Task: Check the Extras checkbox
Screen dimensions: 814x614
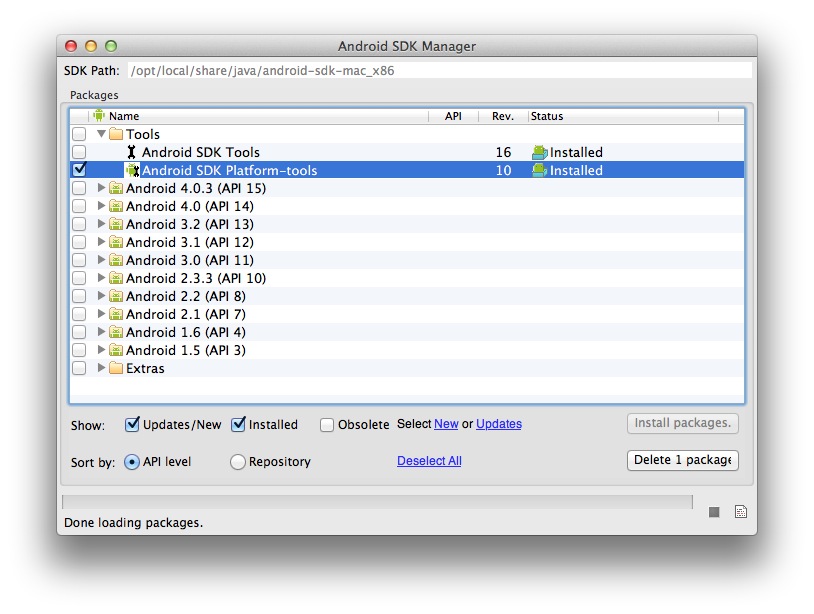Action: pyautogui.click(x=79, y=368)
